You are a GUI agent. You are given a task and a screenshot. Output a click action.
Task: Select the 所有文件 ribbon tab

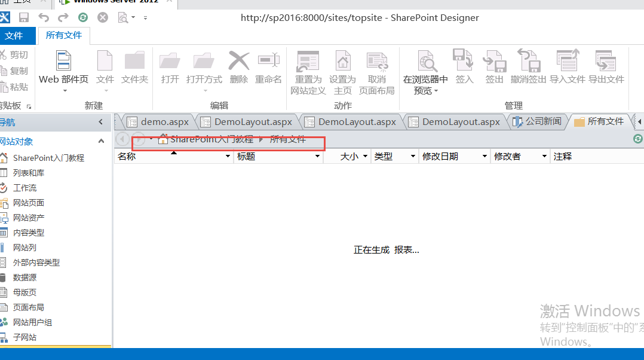64,35
